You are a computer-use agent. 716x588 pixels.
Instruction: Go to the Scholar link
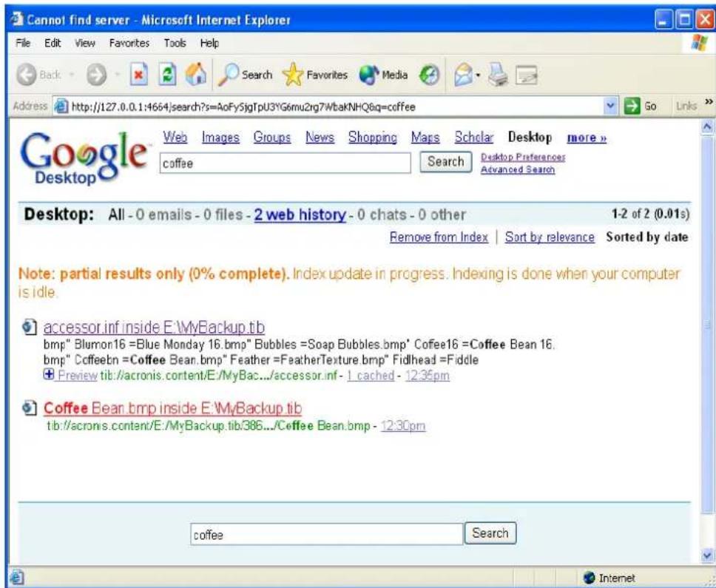click(x=473, y=138)
